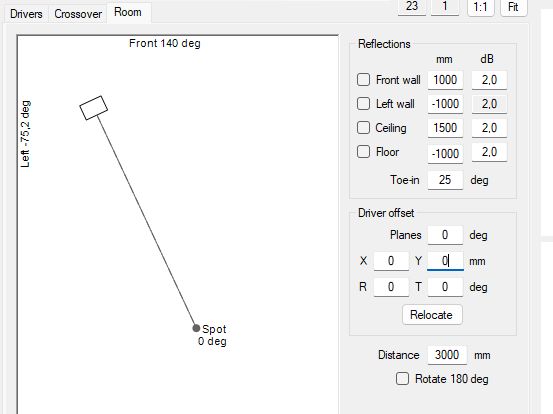553x414 pixels.
Task: Select the Room tab
Action: pyautogui.click(x=128, y=12)
